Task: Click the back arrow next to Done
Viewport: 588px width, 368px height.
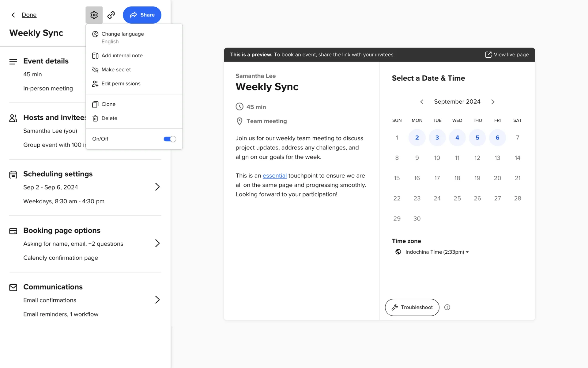Action: pyautogui.click(x=13, y=15)
